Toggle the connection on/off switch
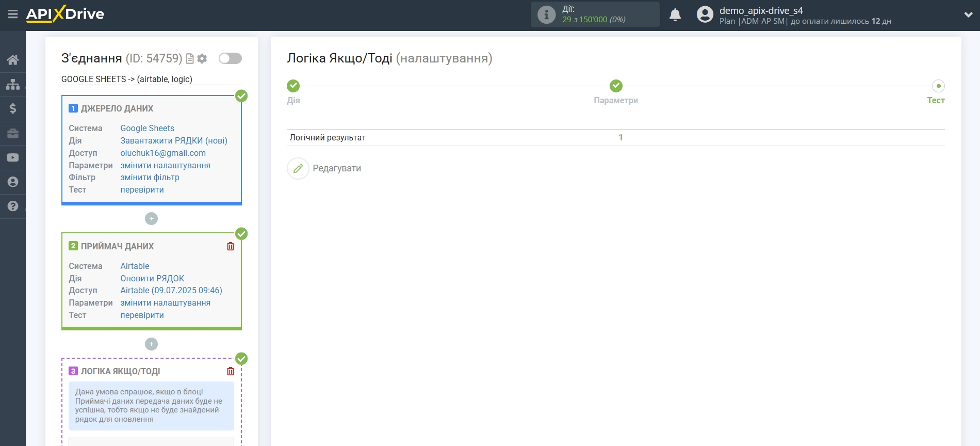The image size is (980, 446). tap(230, 58)
